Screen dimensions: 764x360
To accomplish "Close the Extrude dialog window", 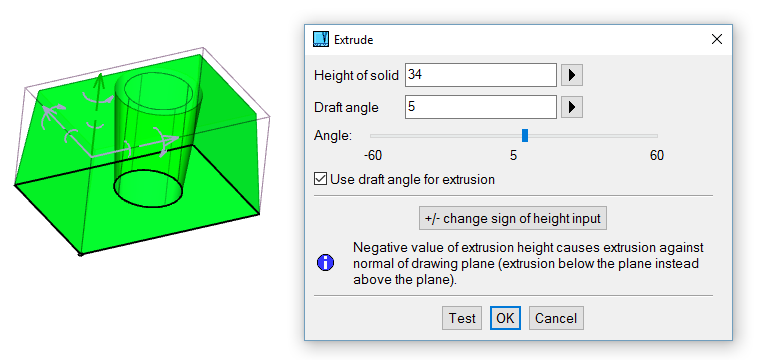I will pos(717,39).
